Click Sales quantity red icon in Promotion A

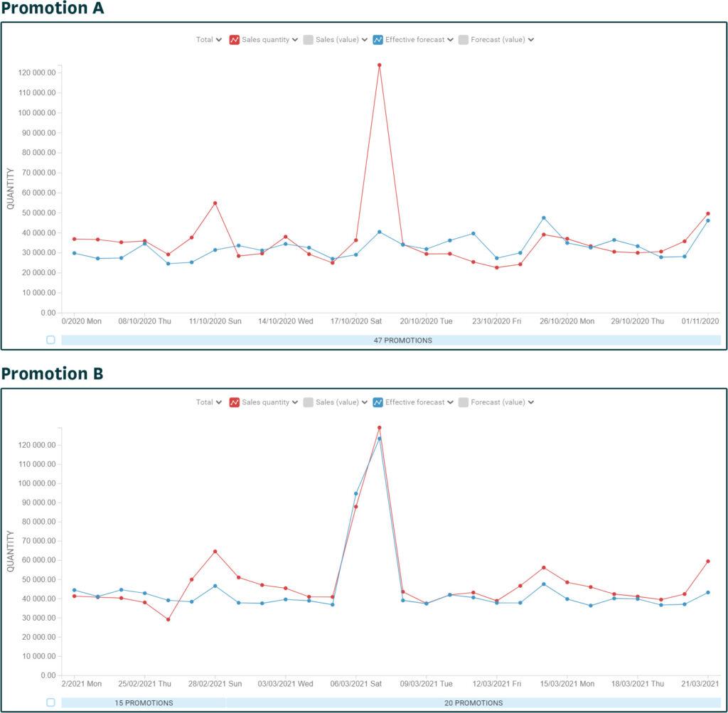pyautogui.click(x=234, y=40)
